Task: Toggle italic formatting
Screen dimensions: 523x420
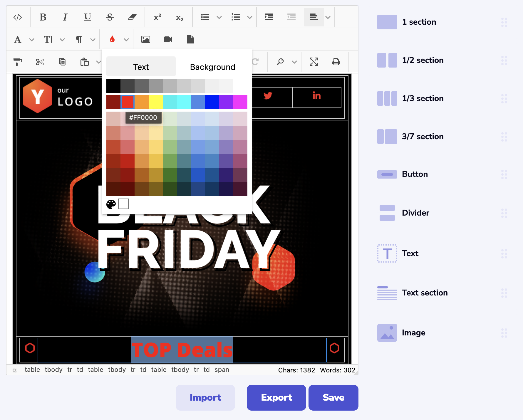Action: click(65, 17)
